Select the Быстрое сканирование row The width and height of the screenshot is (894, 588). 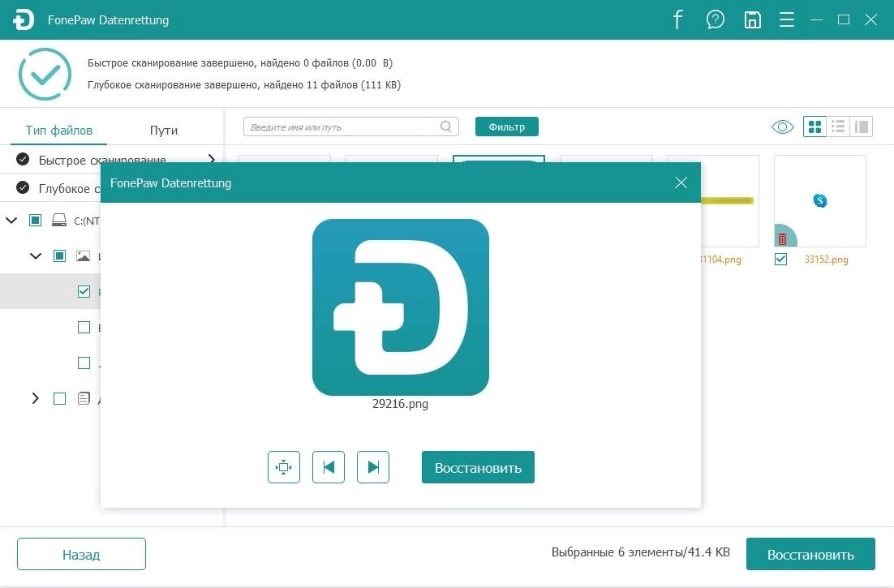(112, 160)
